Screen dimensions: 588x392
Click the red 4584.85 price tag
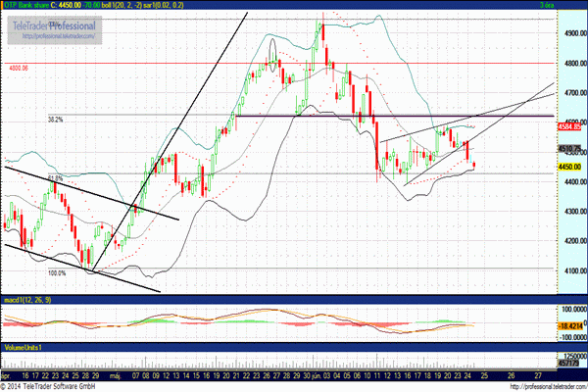tap(569, 126)
